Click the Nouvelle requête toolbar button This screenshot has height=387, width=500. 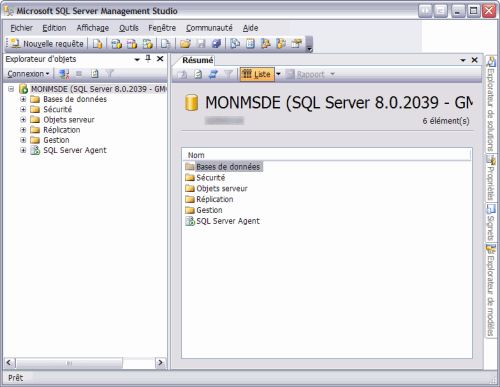point(47,44)
